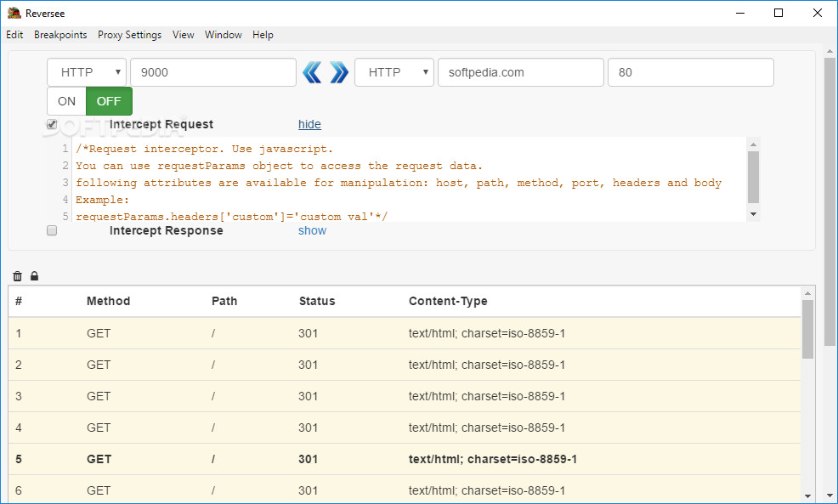
Task: Click the lock icon above the table
Action: (34, 275)
